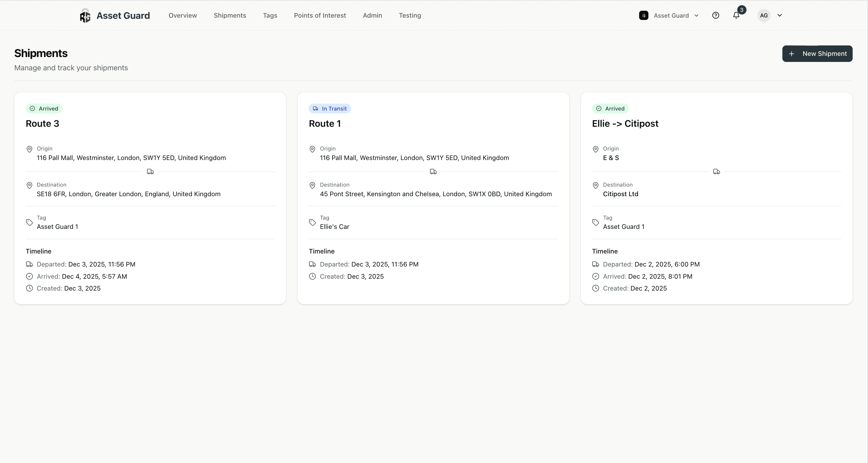Click the Route 3 tag icon
Image resolution: width=868 pixels, height=463 pixels.
click(29, 223)
